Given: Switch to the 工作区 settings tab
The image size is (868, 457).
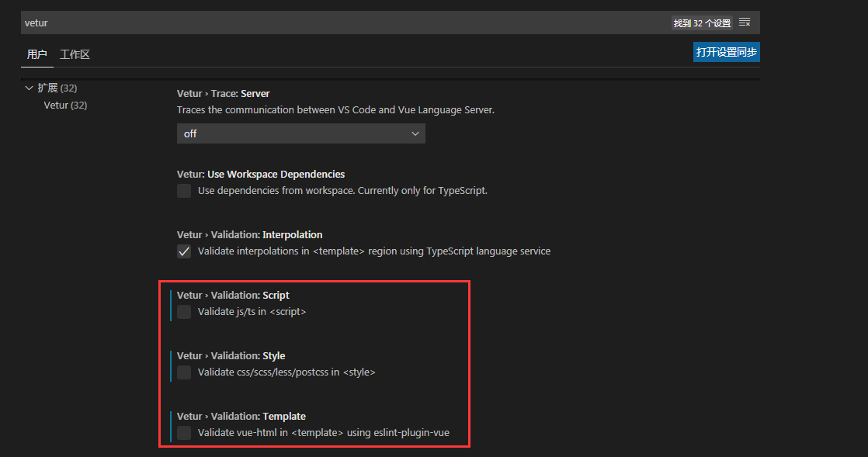Looking at the screenshot, I should coord(75,54).
